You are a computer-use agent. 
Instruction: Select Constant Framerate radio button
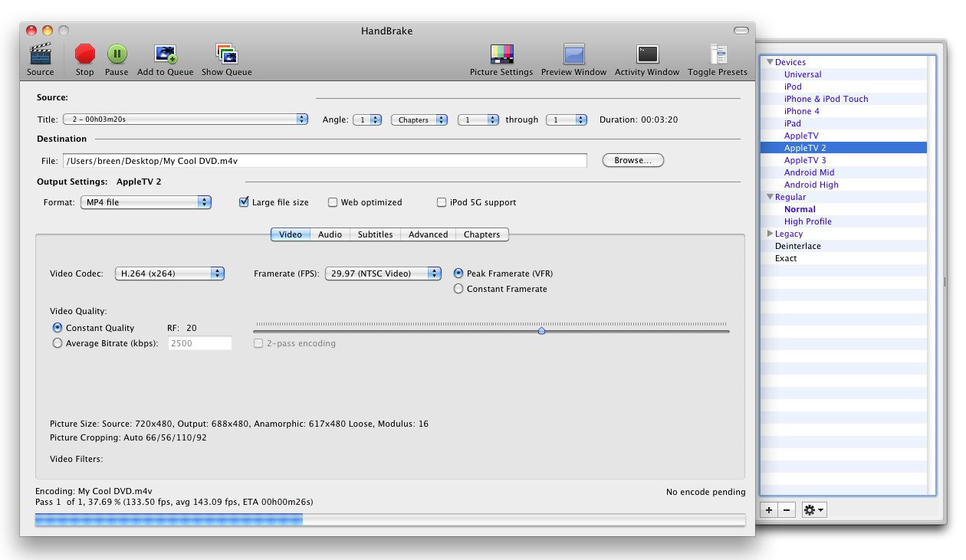[458, 289]
